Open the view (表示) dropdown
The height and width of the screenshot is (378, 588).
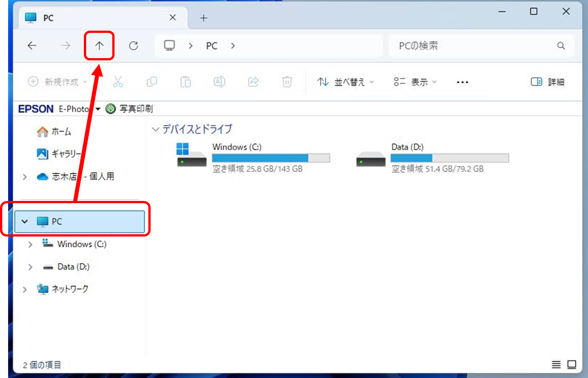415,82
